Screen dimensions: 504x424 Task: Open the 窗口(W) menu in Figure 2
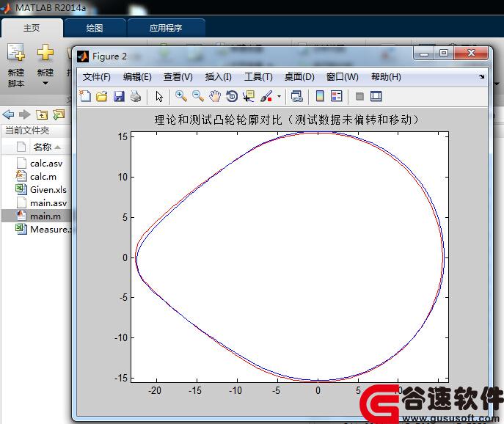(342, 77)
